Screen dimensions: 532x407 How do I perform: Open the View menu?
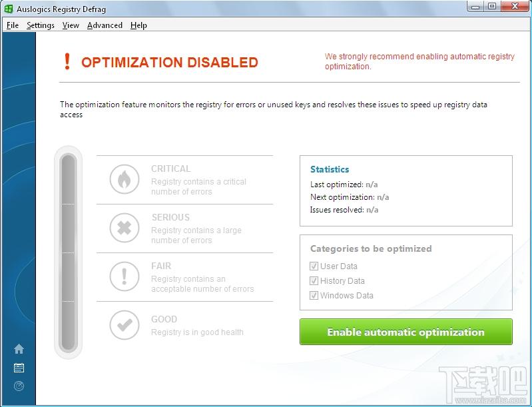pos(71,25)
